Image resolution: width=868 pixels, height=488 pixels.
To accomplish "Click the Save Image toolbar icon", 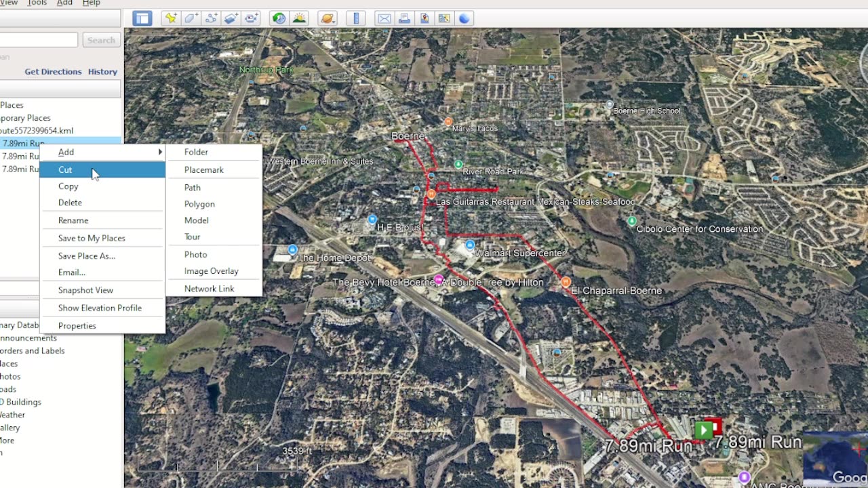I will pyautogui.click(x=444, y=18).
